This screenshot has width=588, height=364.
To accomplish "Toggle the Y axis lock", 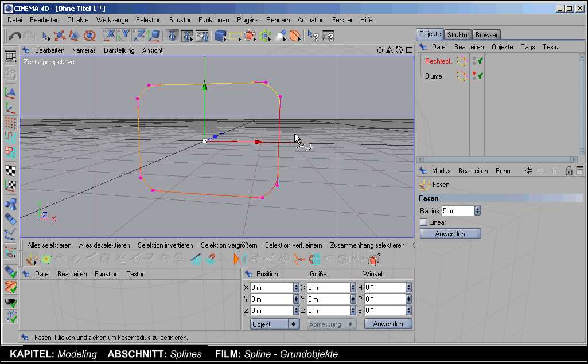I will [124, 36].
